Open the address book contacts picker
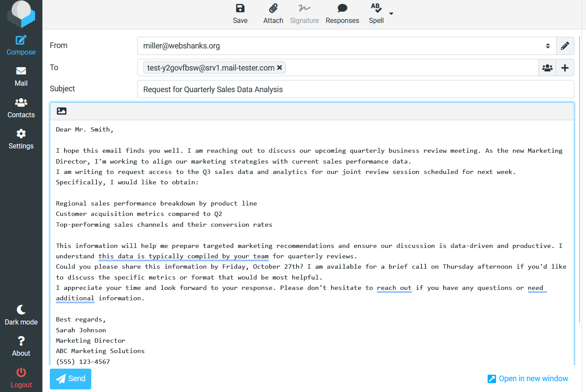 pos(547,67)
